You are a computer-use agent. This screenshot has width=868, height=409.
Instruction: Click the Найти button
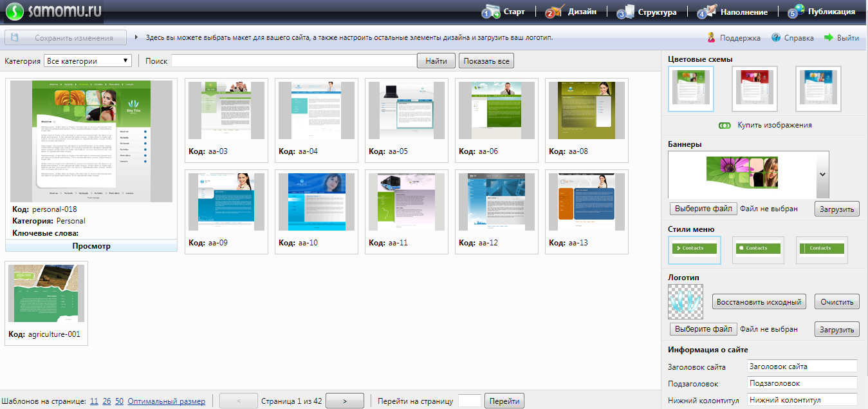click(x=436, y=61)
